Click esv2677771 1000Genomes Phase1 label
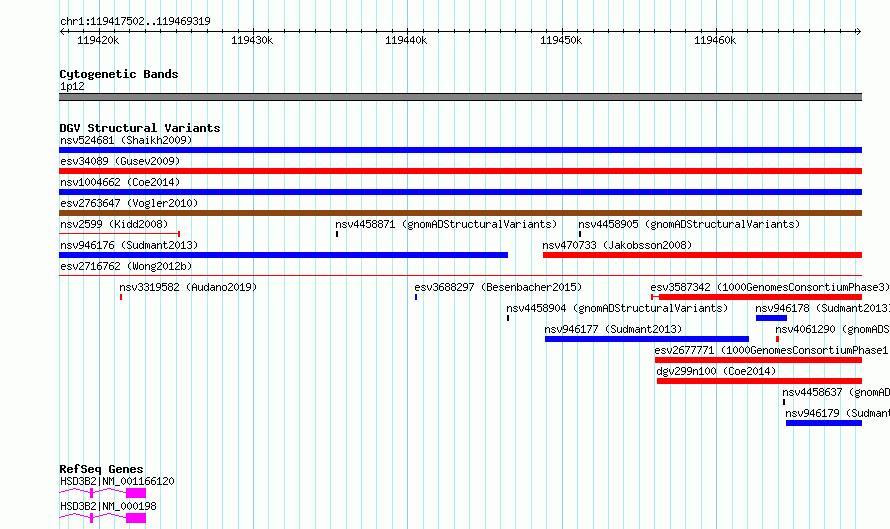890x529 pixels. (772, 350)
